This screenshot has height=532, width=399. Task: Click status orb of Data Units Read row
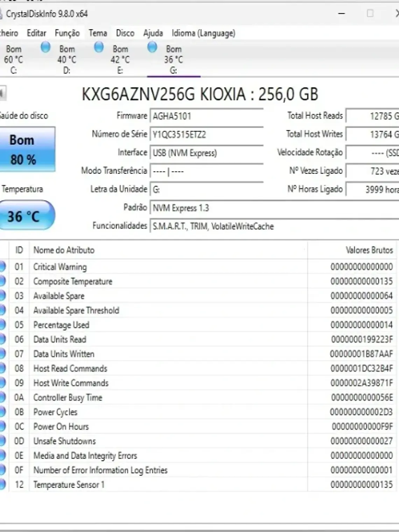point(2,339)
